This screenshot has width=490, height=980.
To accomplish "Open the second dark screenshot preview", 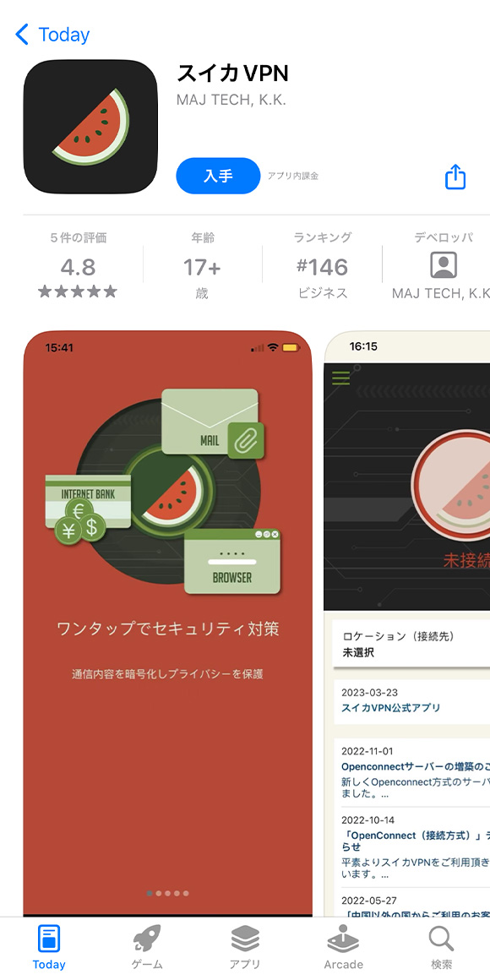I will [407, 623].
